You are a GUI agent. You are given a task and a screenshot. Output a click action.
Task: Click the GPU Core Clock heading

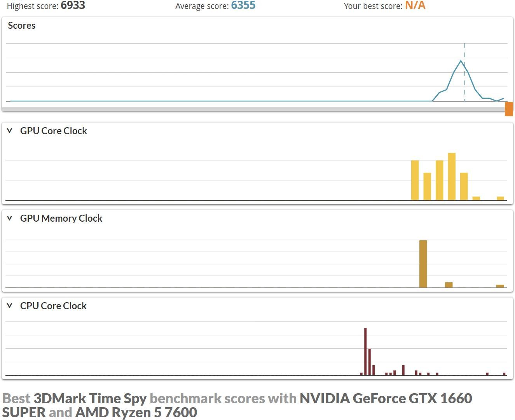coord(54,131)
